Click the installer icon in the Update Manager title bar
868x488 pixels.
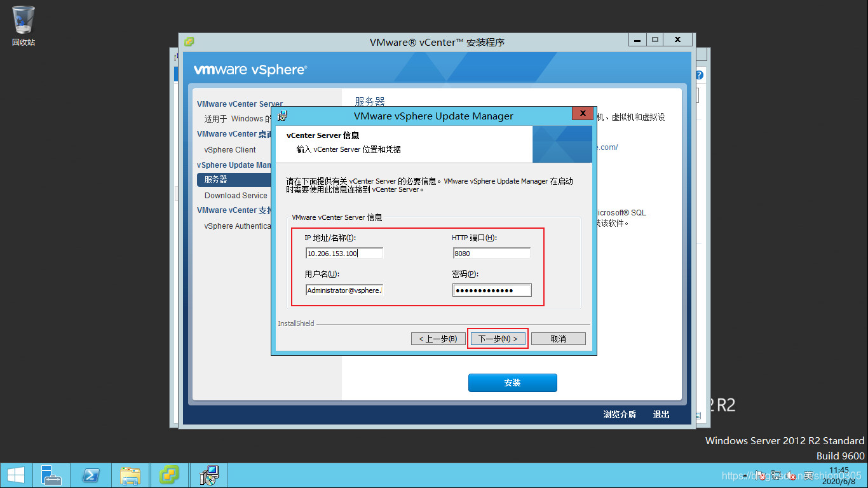[x=283, y=116]
